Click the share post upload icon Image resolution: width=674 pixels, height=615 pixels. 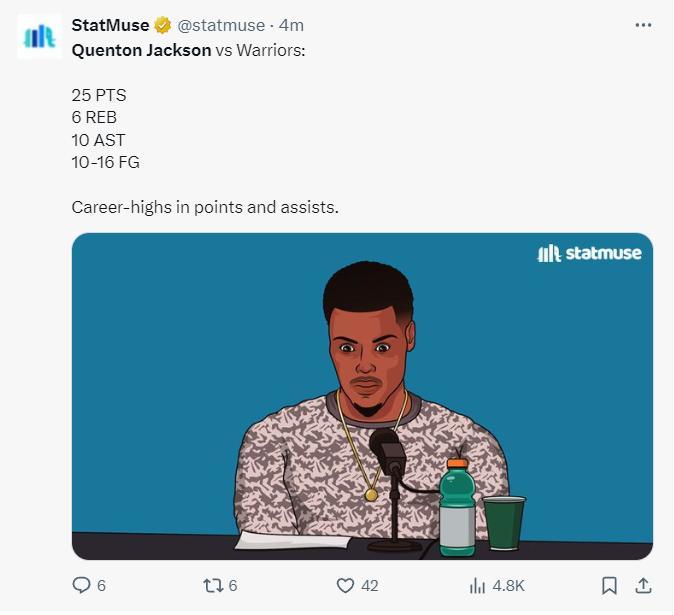(x=643, y=585)
